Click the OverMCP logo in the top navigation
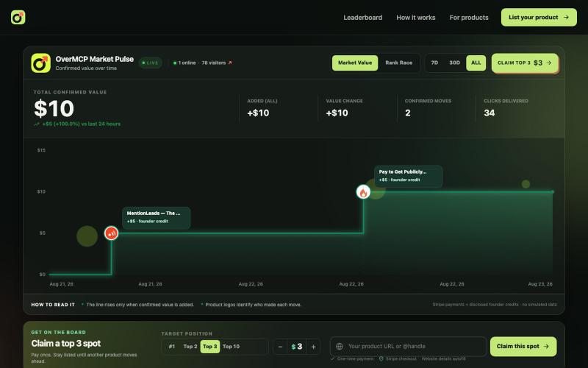 [x=18, y=17]
